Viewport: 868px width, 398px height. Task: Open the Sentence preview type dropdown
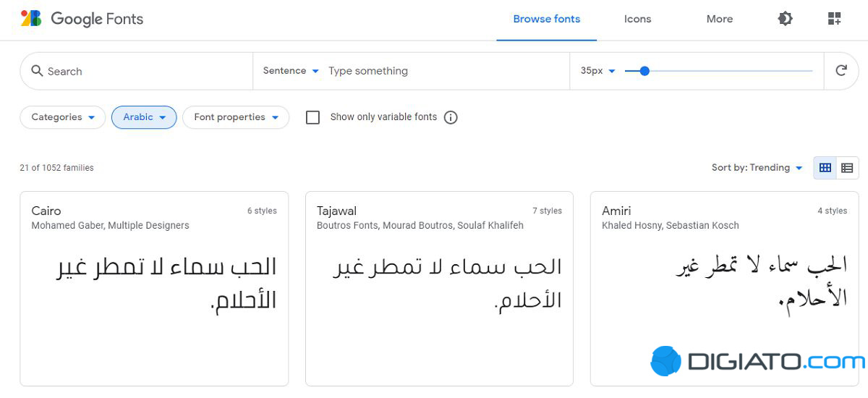pyautogui.click(x=291, y=71)
